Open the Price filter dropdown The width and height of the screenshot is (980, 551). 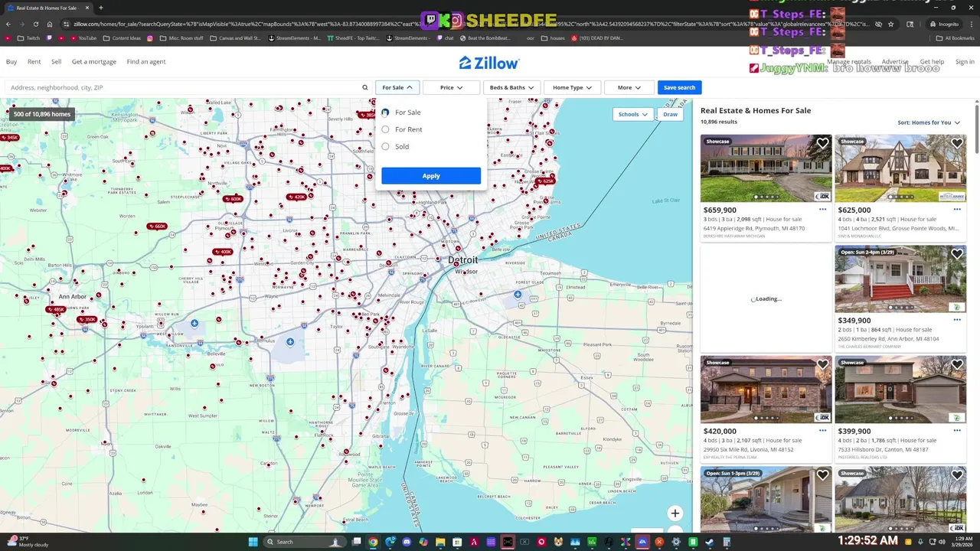(x=451, y=87)
